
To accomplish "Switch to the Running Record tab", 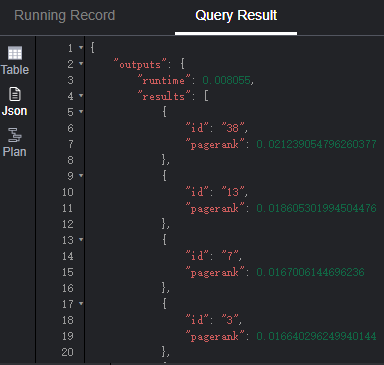I will (x=65, y=15).
